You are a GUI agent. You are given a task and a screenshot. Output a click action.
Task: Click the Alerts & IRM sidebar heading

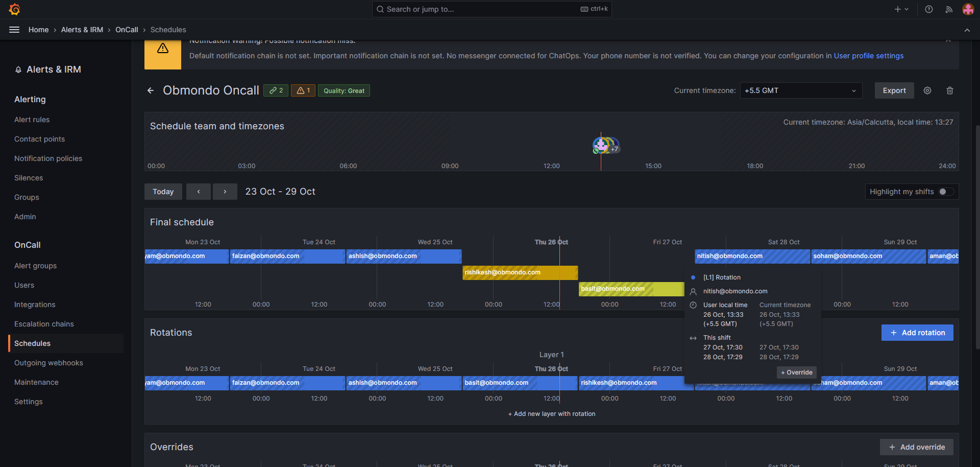click(54, 69)
